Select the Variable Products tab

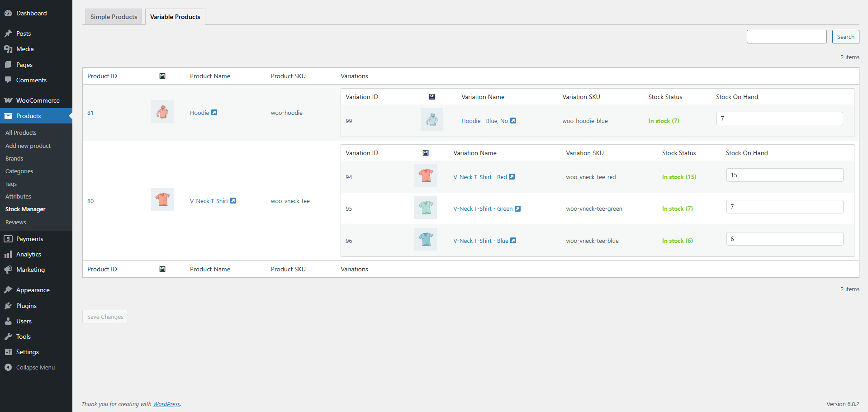175,17
